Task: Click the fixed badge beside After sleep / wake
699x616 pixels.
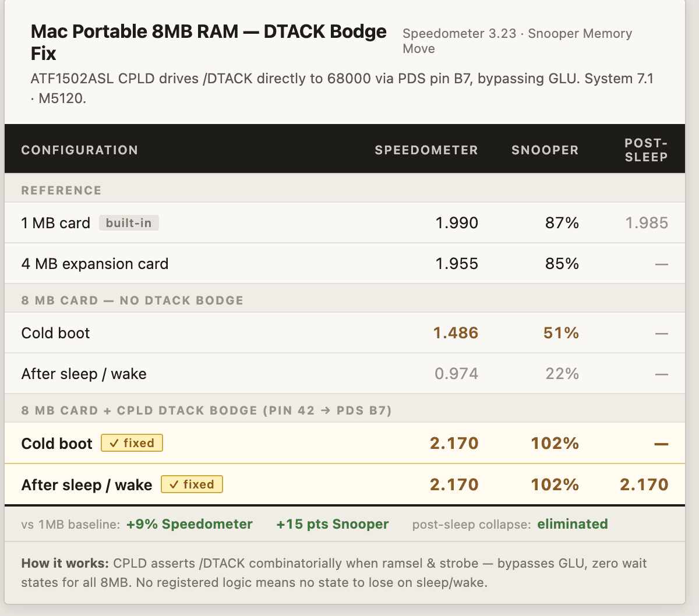Action: pos(192,484)
